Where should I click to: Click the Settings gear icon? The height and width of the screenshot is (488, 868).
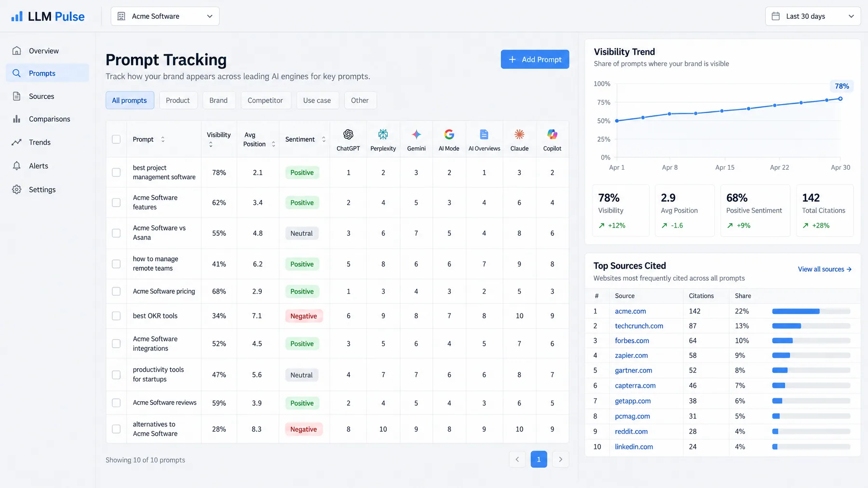17,190
